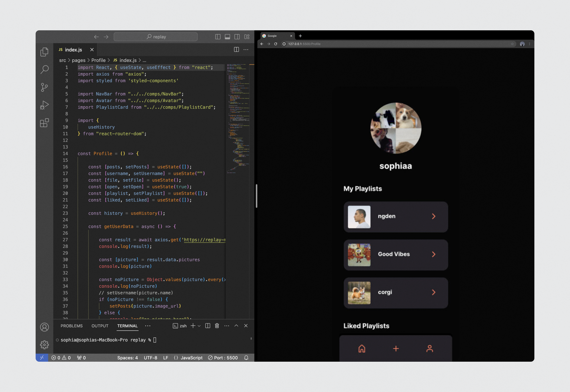Viewport: 570px width, 392px height.
Task: Click the replay command center search box
Action: pos(156,37)
